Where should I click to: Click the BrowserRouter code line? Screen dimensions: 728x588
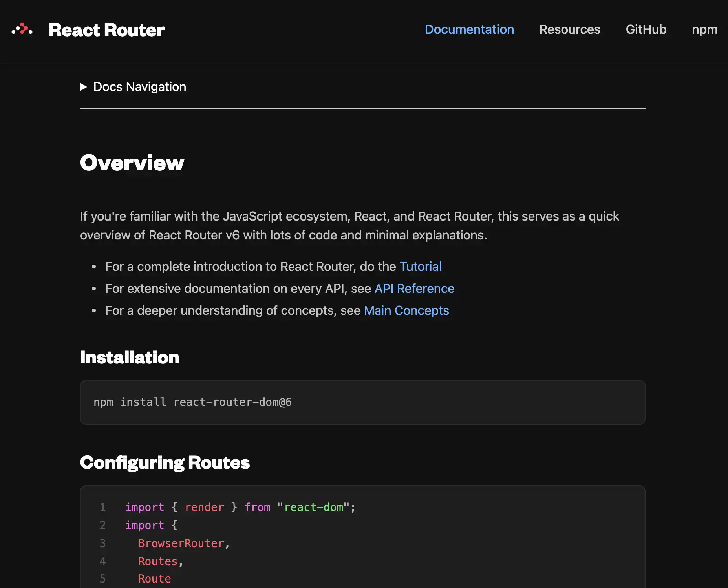click(x=184, y=543)
